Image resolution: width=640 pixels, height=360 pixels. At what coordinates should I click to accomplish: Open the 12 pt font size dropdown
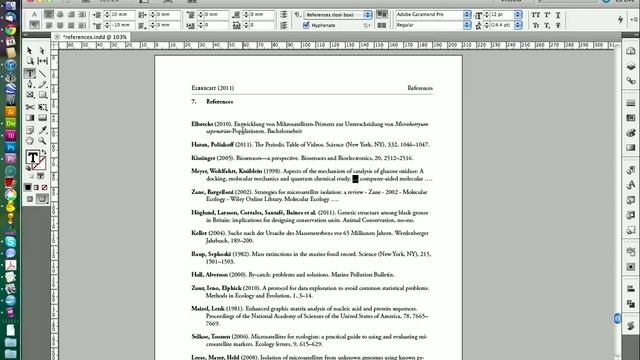[518, 15]
